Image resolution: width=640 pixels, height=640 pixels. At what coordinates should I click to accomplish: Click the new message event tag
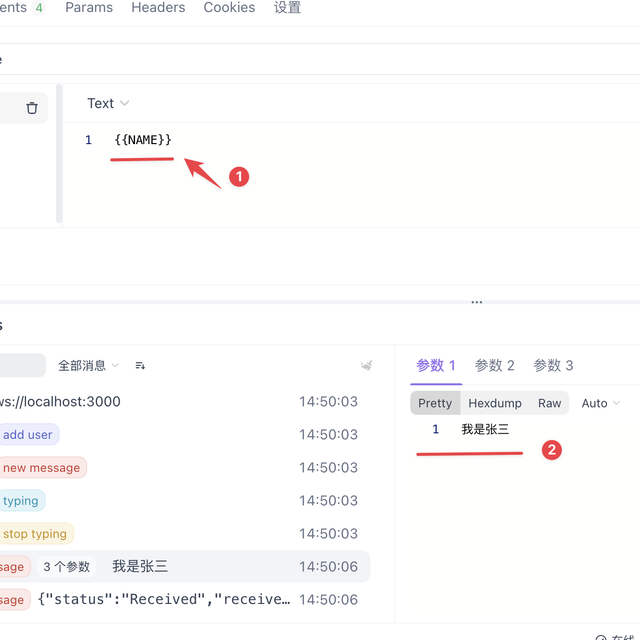[x=42, y=468]
